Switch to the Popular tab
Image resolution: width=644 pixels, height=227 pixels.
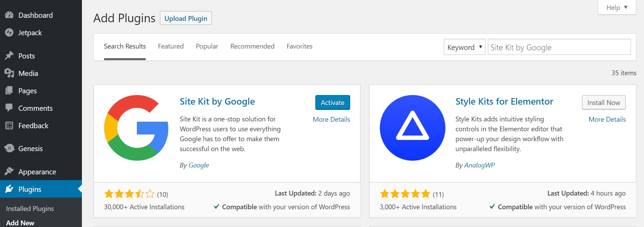pos(207,46)
